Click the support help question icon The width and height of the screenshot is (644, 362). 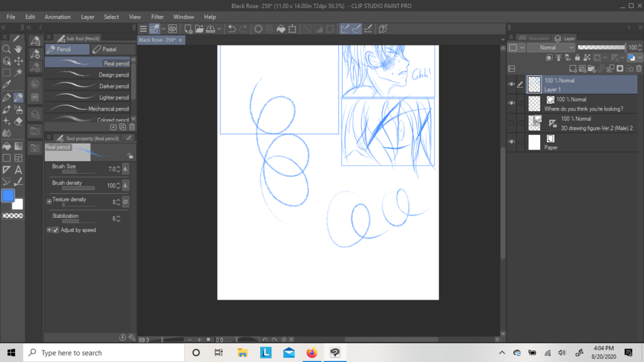[x=383, y=29]
